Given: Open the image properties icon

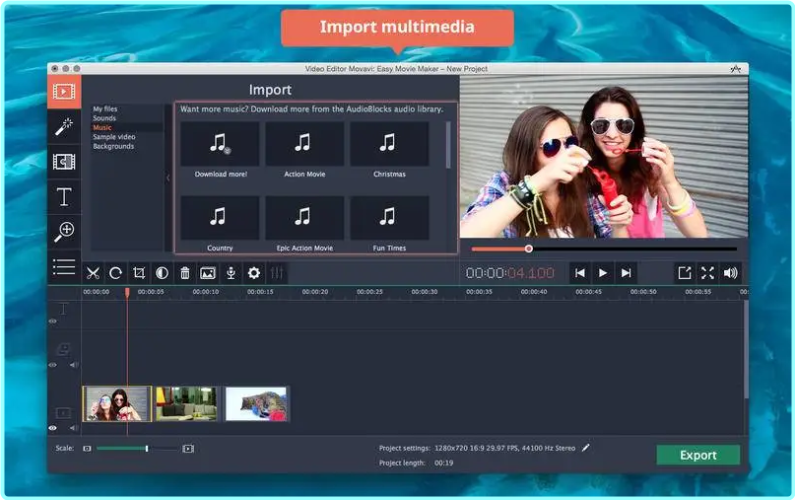Looking at the screenshot, I should coord(208,273).
